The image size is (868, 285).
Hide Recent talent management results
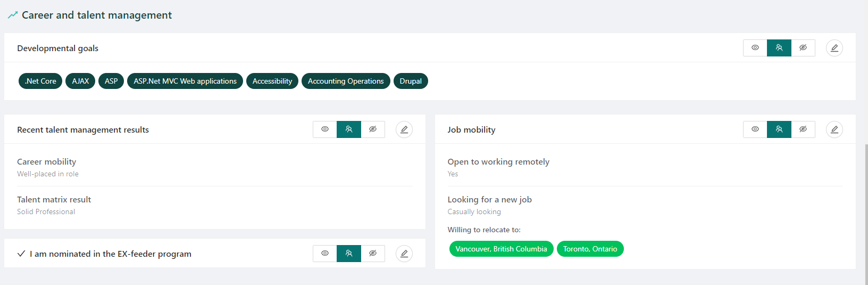pos(373,129)
